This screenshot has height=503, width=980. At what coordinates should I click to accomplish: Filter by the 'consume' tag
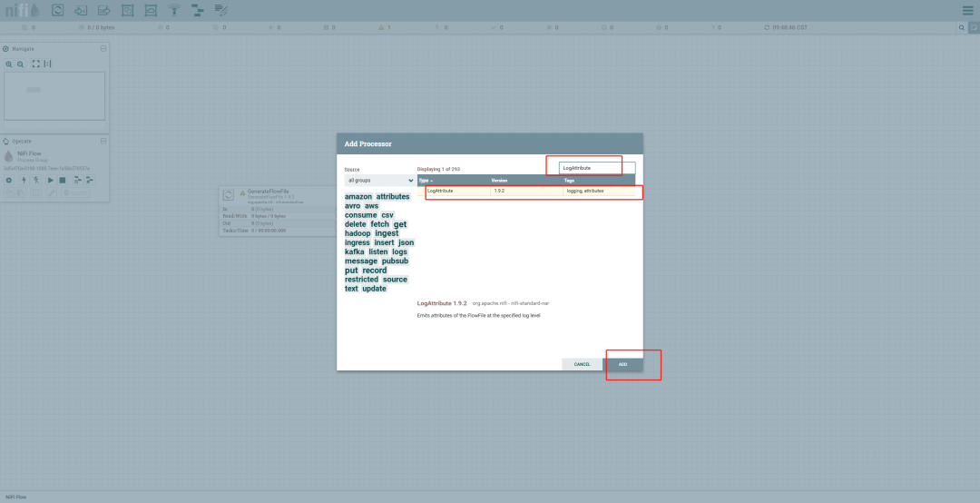[360, 215]
